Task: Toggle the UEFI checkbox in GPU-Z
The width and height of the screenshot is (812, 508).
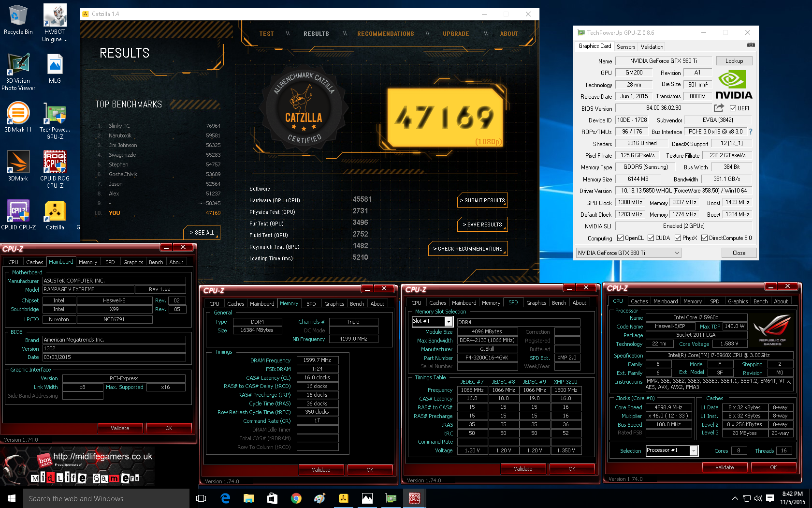Action: pos(733,108)
